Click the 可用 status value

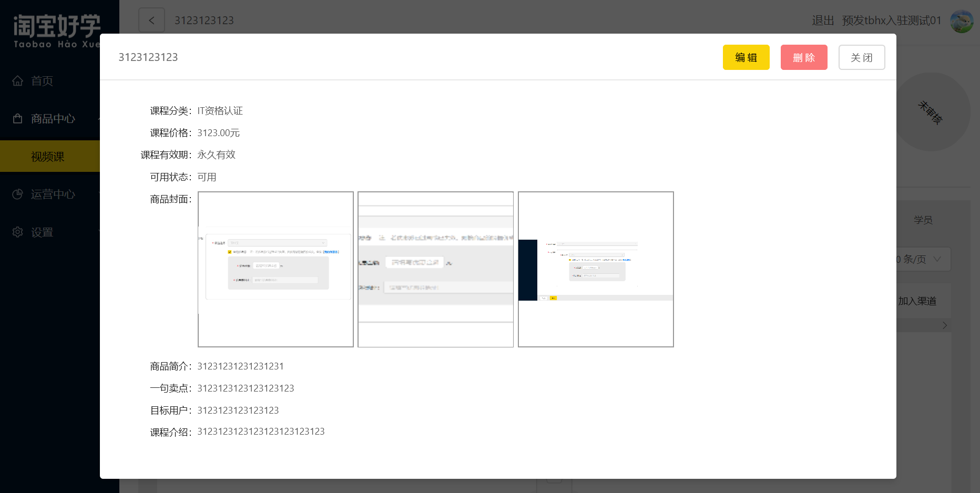[207, 177]
